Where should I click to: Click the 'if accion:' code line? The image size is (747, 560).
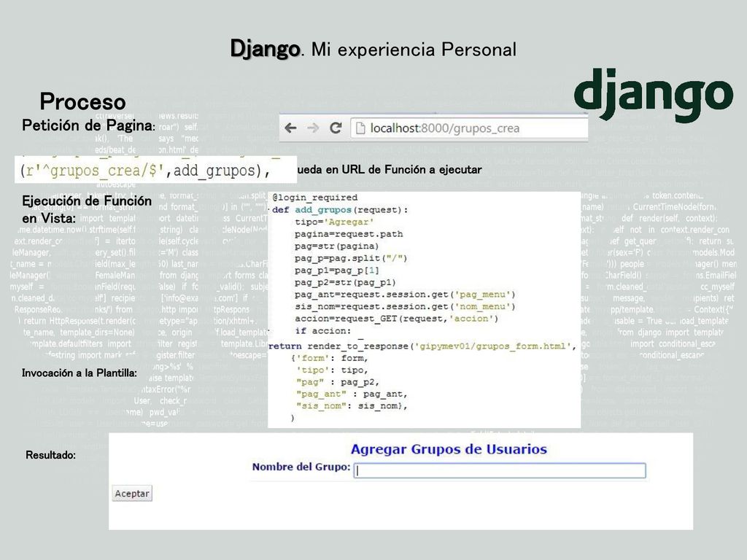coord(322,331)
